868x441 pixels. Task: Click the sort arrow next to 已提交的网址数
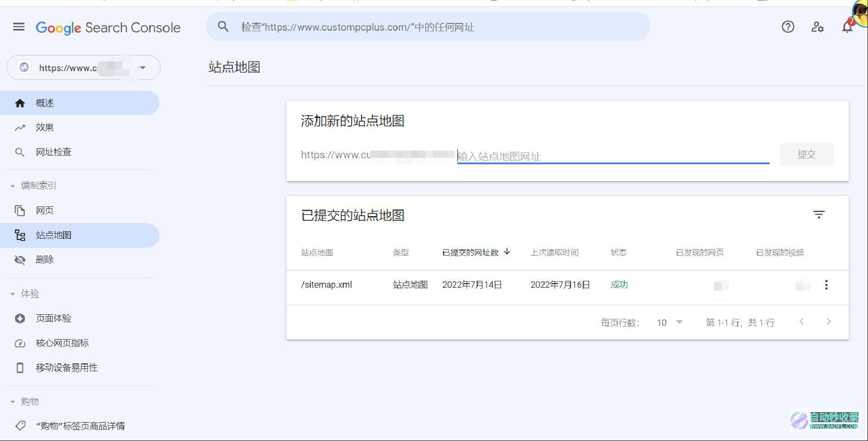[x=507, y=251]
